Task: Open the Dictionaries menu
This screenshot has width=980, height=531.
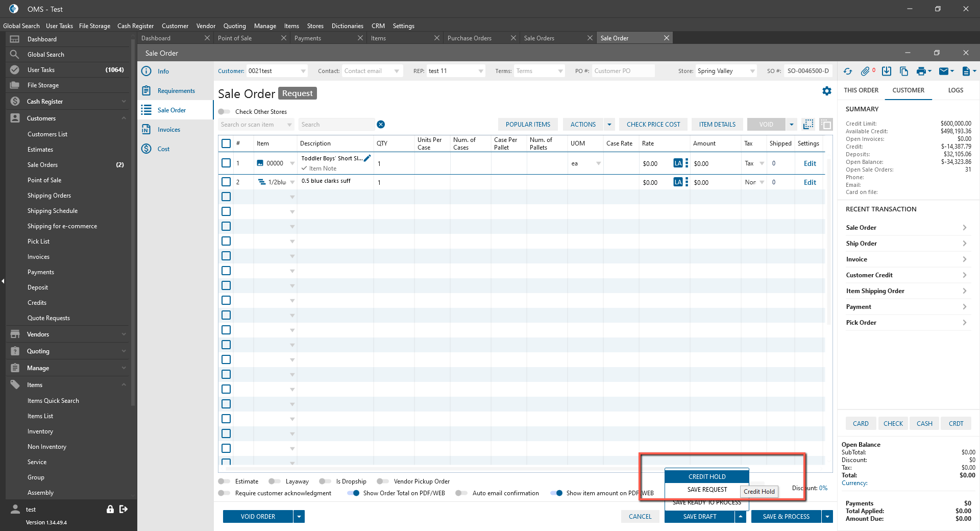Action: point(347,26)
